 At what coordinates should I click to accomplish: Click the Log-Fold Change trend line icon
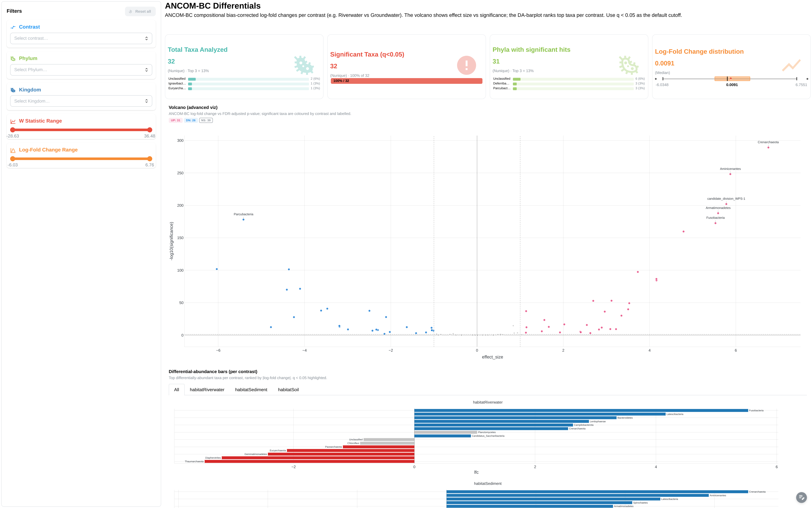tap(791, 65)
